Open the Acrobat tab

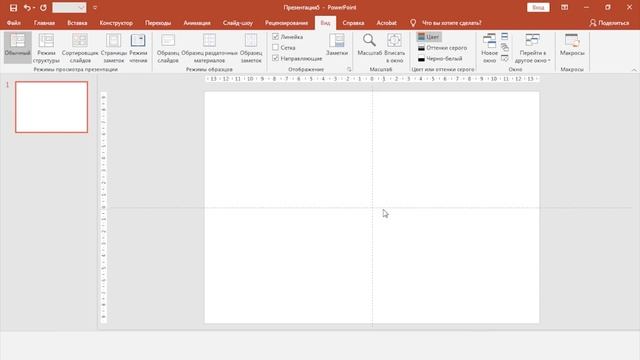coord(386,23)
